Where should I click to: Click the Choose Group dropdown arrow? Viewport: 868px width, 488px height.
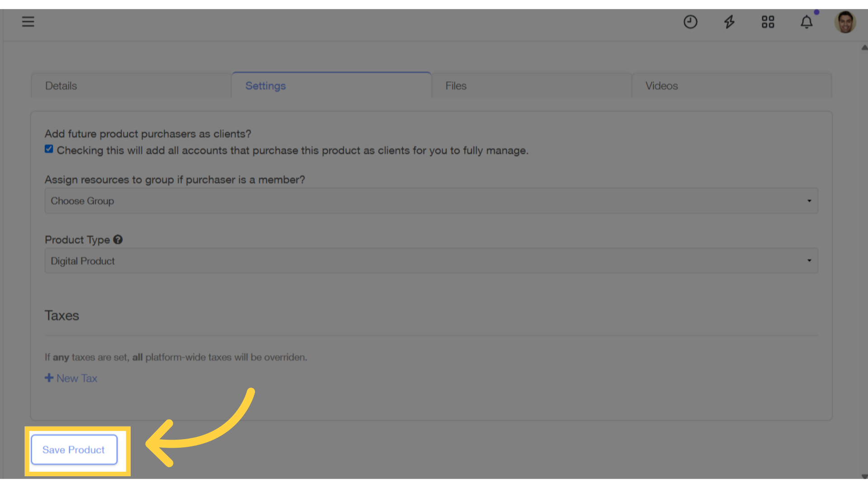809,201
